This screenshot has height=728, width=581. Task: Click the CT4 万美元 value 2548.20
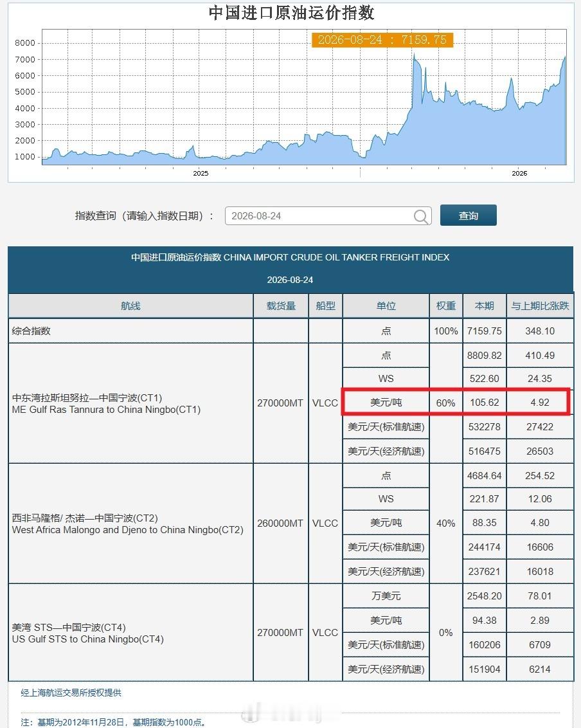click(485, 596)
